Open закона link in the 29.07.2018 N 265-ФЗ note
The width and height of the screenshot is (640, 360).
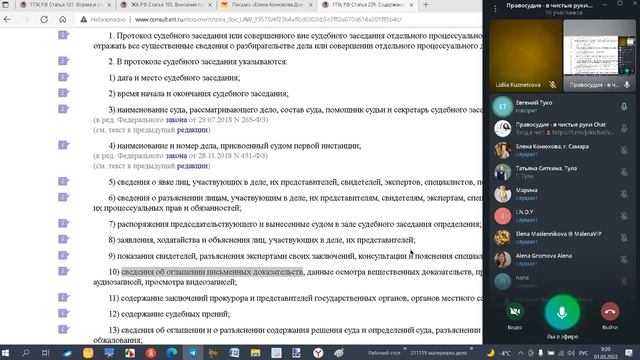click(x=176, y=120)
